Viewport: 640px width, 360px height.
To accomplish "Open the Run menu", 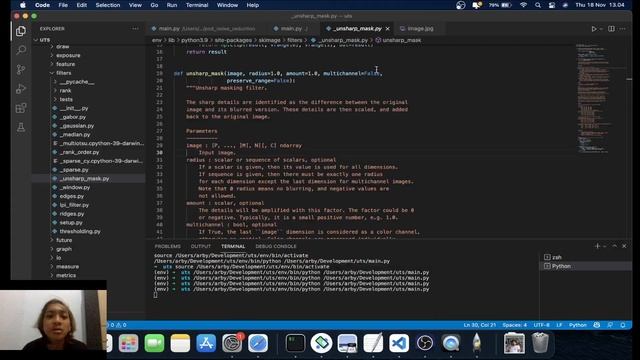I will (172, 5).
